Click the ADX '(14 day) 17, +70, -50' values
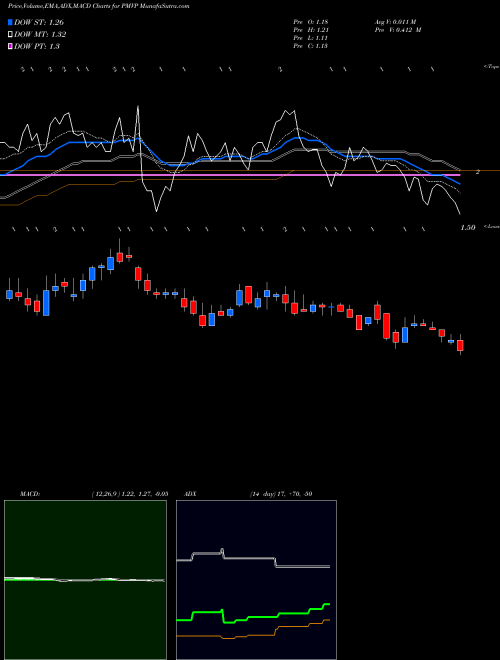The image size is (500, 660). click(x=281, y=494)
